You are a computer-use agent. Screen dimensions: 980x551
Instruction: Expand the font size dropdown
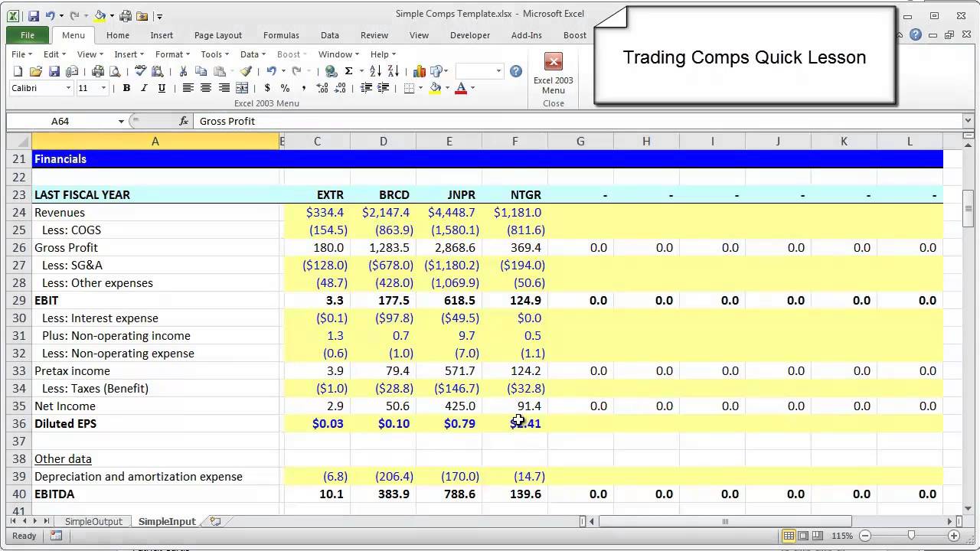(104, 88)
